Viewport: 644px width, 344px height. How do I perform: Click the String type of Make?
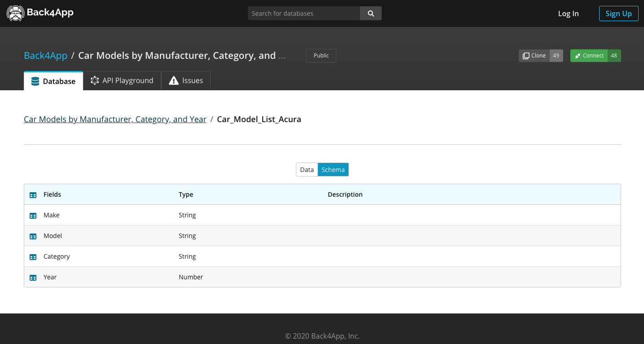(x=187, y=215)
